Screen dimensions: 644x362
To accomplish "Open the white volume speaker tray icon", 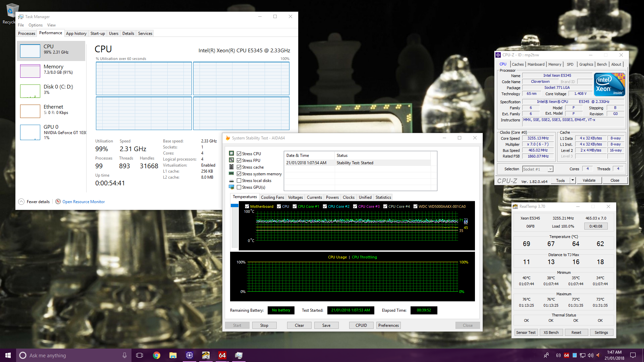I will [591, 355].
